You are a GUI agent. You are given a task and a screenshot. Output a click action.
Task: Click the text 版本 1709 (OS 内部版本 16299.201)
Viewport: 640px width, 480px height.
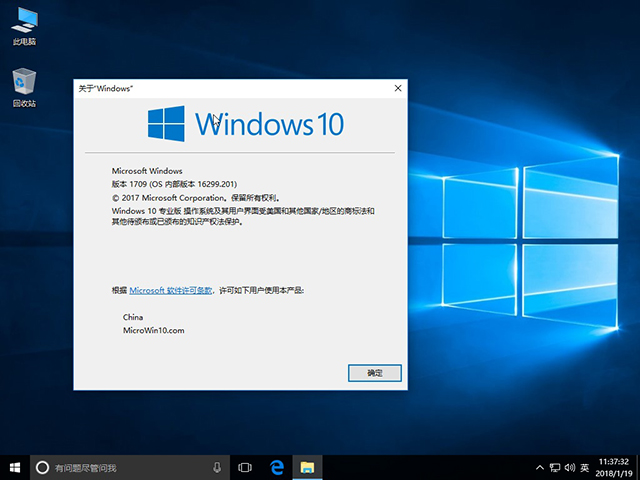(174, 184)
